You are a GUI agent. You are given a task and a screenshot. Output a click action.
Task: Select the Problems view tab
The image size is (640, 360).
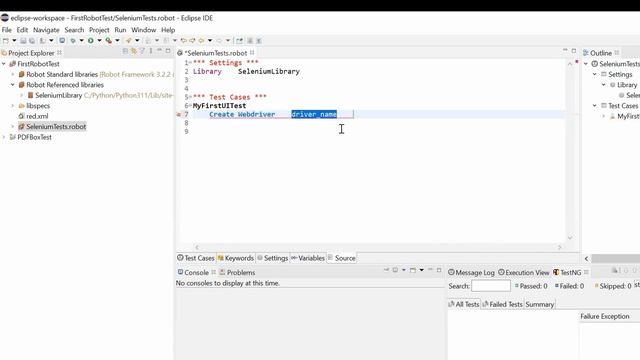point(237,272)
